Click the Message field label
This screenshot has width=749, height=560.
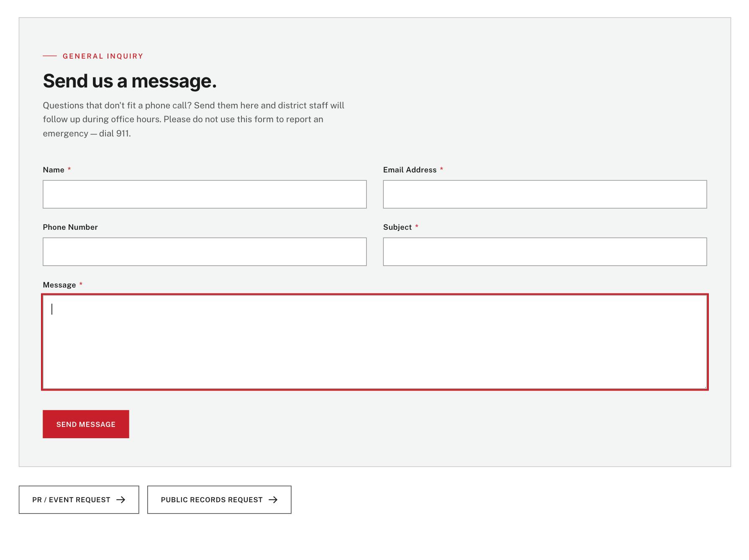click(59, 285)
